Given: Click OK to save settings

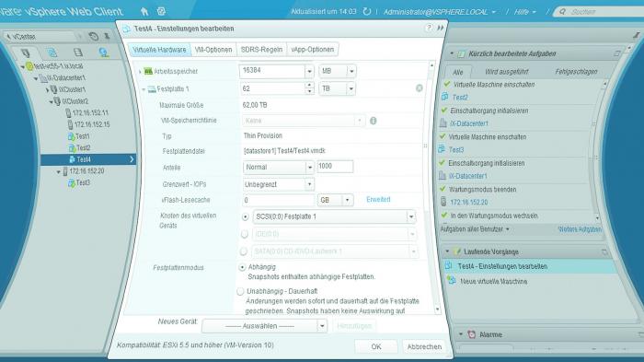Looking at the screenshot, I should [375, 346].
